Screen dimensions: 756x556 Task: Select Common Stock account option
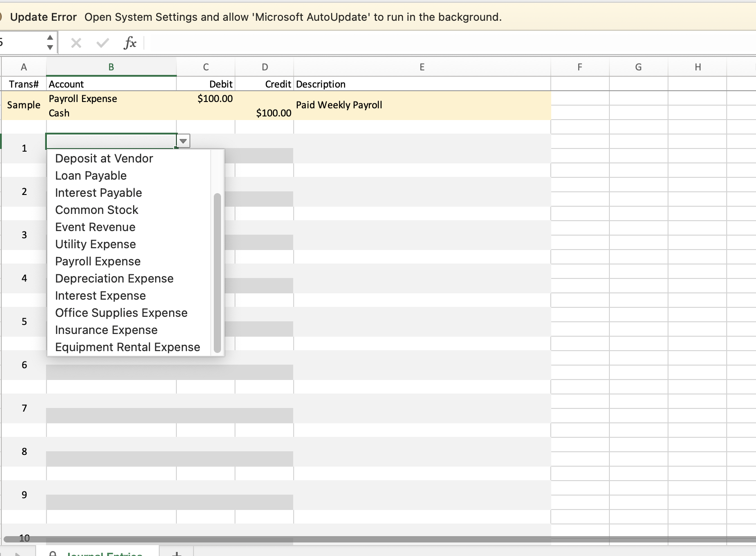click(x=97, y=210)
